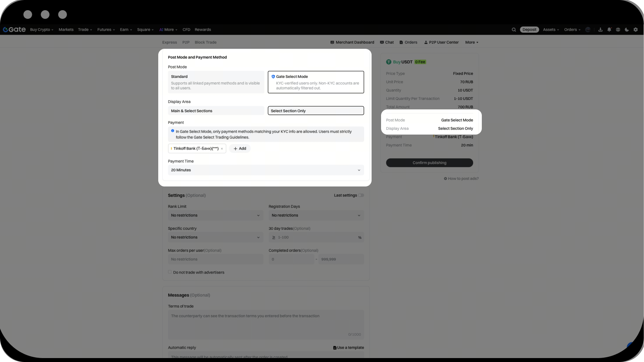This screenshot has width=644, height=362.
Task: Toggle dark mode moon icon
Action: 627,30
